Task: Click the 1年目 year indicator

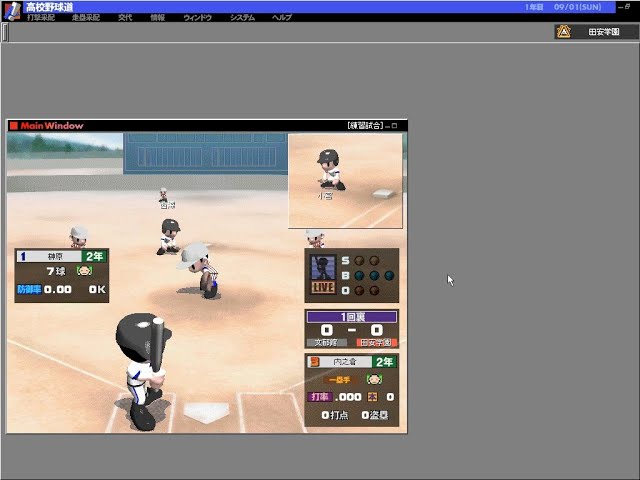Action: pyautogui.click(x=533, y=7)
